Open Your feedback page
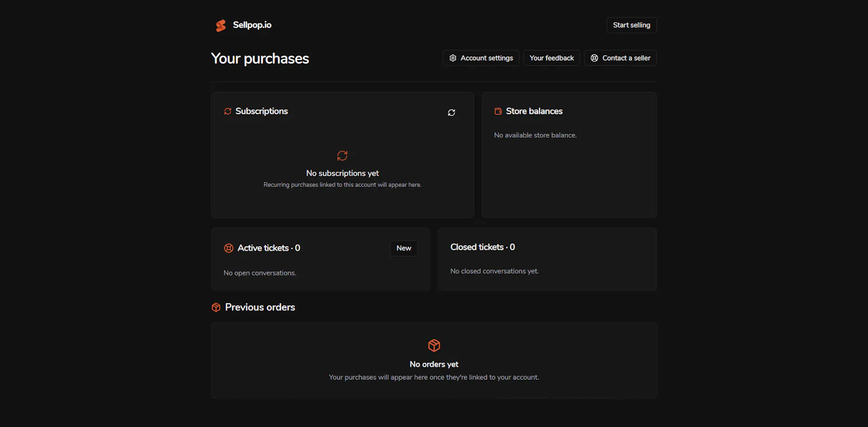Viewport: 868px width, 427px height. pos(552,58)
